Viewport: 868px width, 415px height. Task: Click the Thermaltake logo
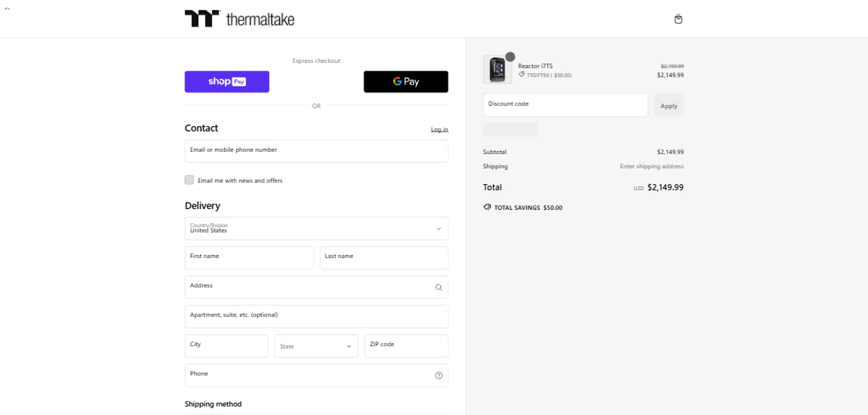(240, 19)
